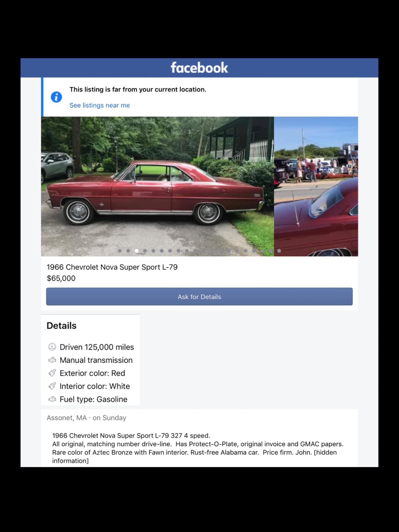
Task: Open the side-view red Nova photo
Action: 157,186
